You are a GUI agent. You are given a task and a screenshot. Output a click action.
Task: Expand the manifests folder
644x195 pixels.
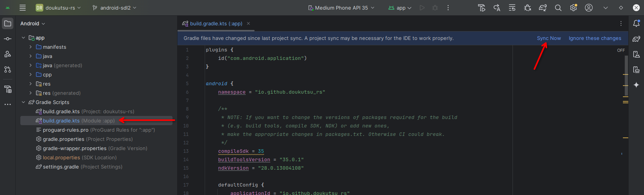point(31,47)
